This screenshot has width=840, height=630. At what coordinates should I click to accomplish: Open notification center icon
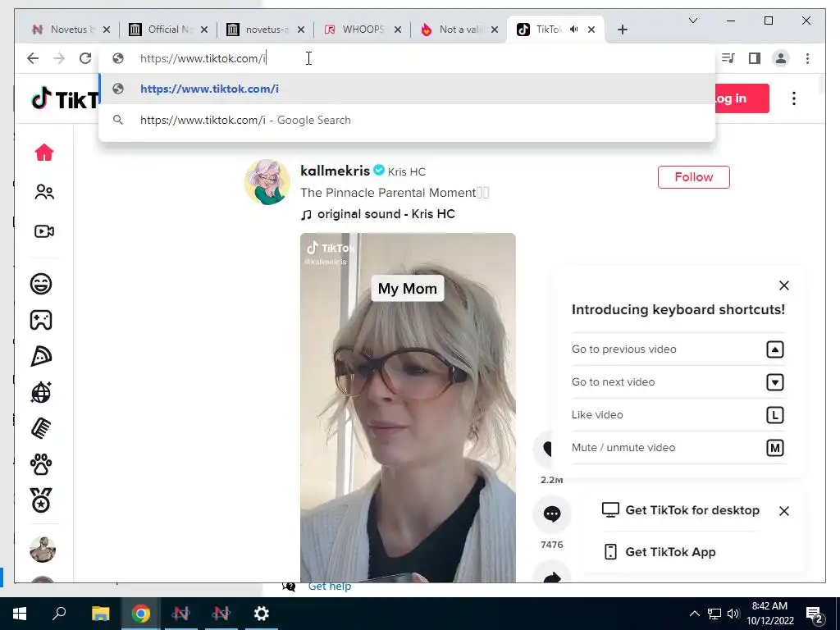[x=815, y=615]
